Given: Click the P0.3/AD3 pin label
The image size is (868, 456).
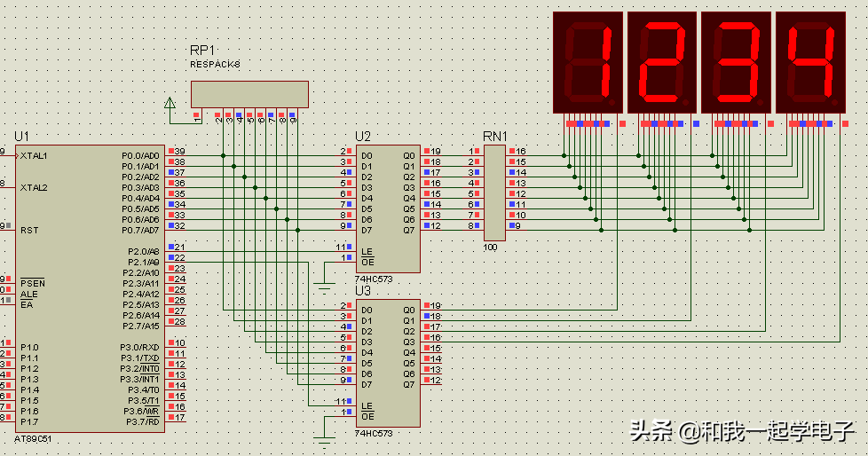Looking at the screenshot, I should click(140, 187).
